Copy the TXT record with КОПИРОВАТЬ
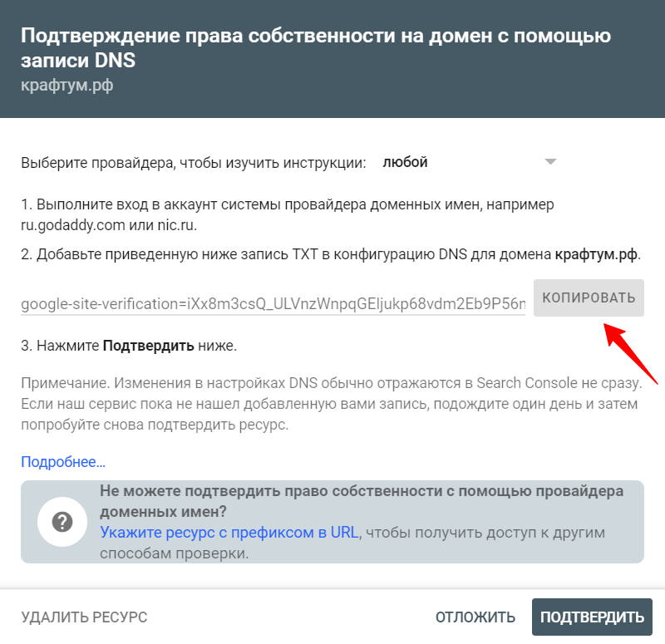Image resolution: width=665 pixels, height=644 pixels. (x=589, y=297)
